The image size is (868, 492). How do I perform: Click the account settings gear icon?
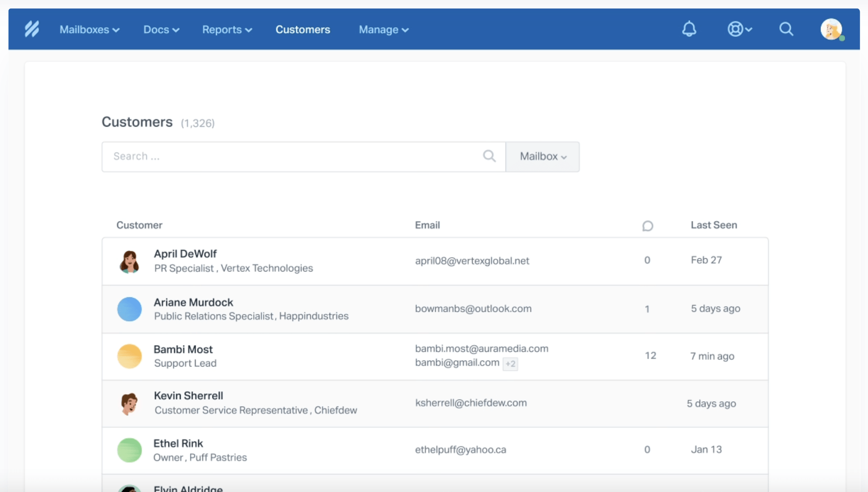click(735, 29)
